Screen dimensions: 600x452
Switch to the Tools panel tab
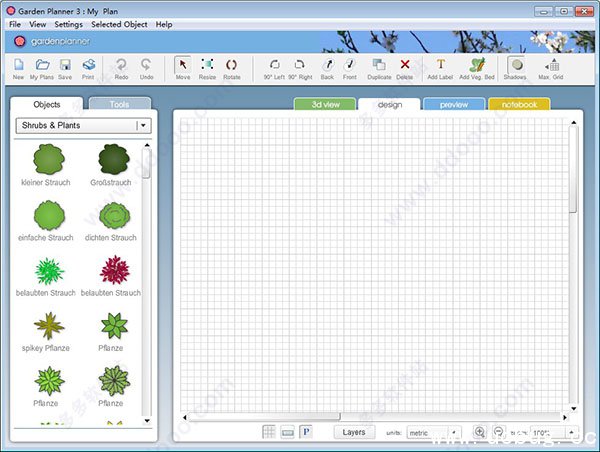click(119, 104)
